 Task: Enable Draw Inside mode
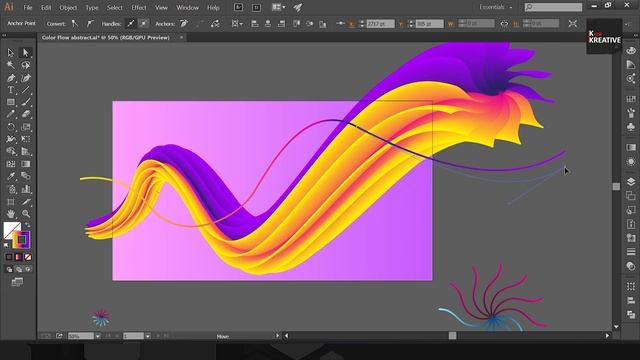[28, 269]
